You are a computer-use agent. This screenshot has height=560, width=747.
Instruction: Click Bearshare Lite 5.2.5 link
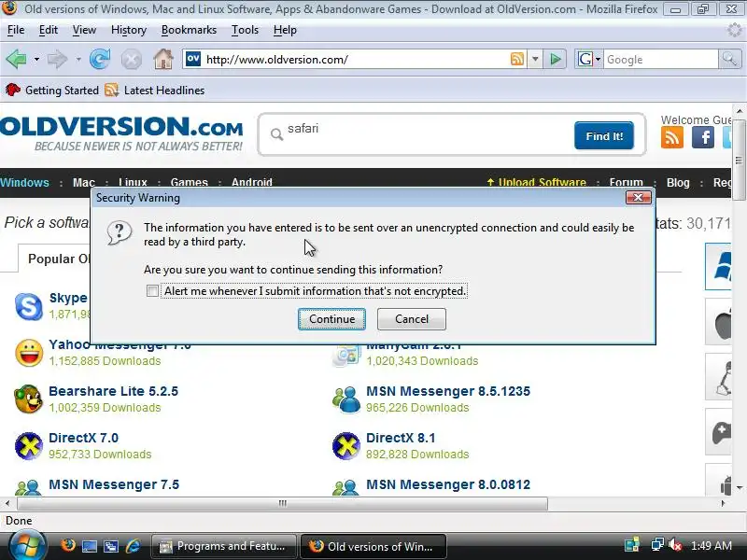(113, 391)
